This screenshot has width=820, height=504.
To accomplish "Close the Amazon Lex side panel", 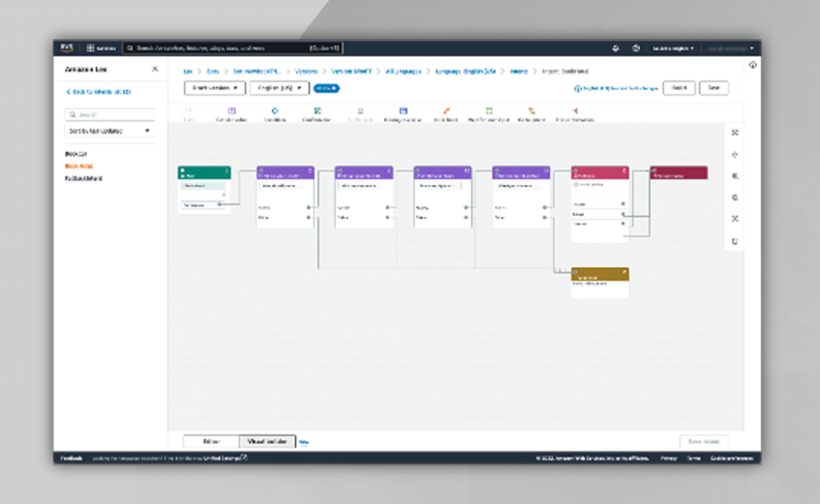I will [x=155, y=69].
